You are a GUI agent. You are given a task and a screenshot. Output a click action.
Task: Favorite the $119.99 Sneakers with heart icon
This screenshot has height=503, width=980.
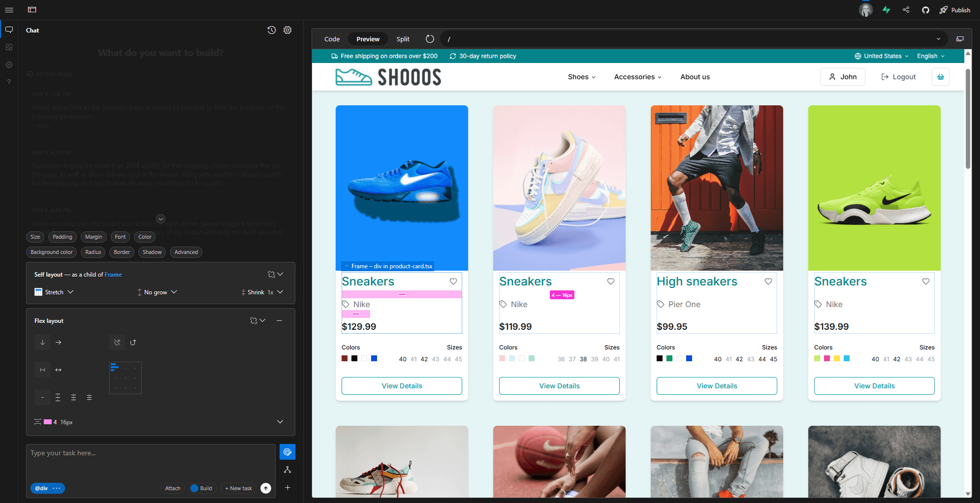[x=611, y=282]
